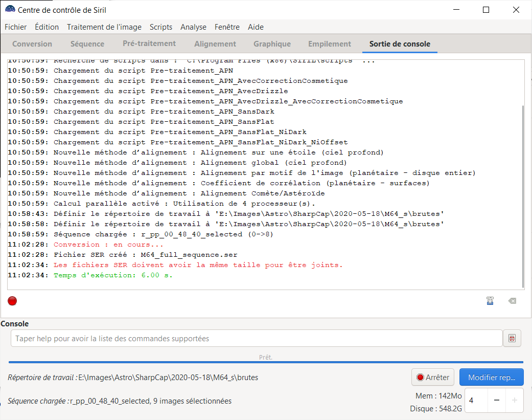The image size is (532, 420).
Task: Switch to the Empilement tab
Action: tap(330, 44)
